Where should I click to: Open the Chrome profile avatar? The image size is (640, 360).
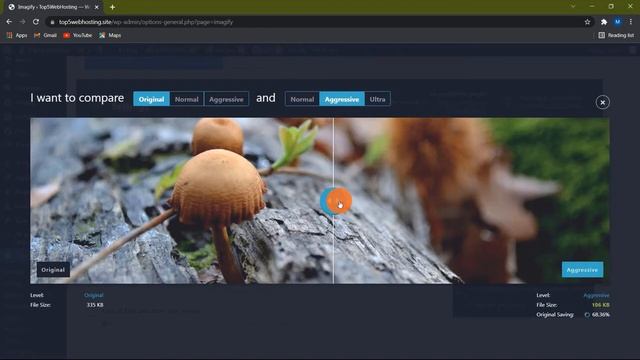[618, 22]
